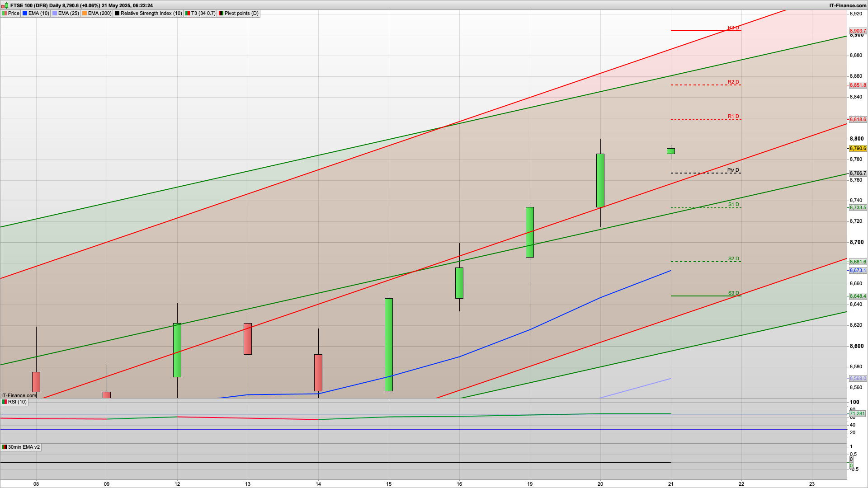
Task: Click the T3 (34 0.7) indicator icon
Action: 188,13
